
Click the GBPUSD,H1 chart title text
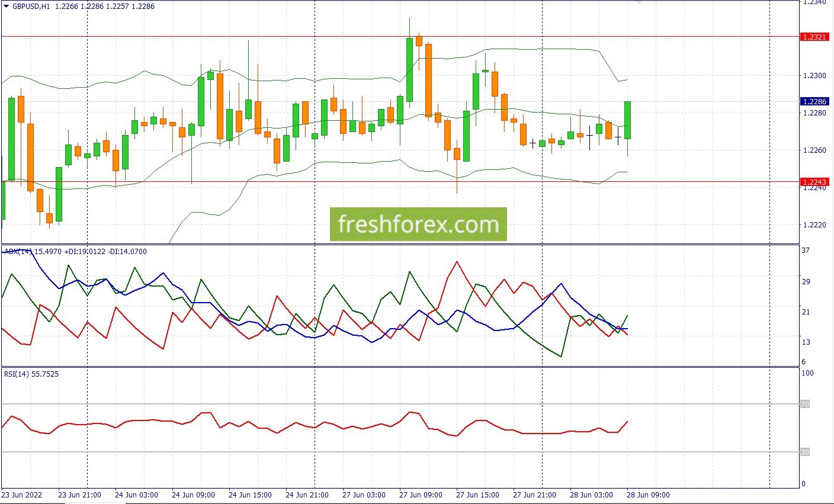click(31, 7)
